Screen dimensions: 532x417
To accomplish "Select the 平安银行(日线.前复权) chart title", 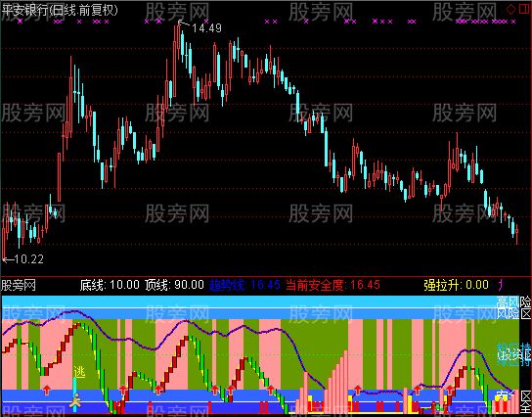I will point(60,10).
